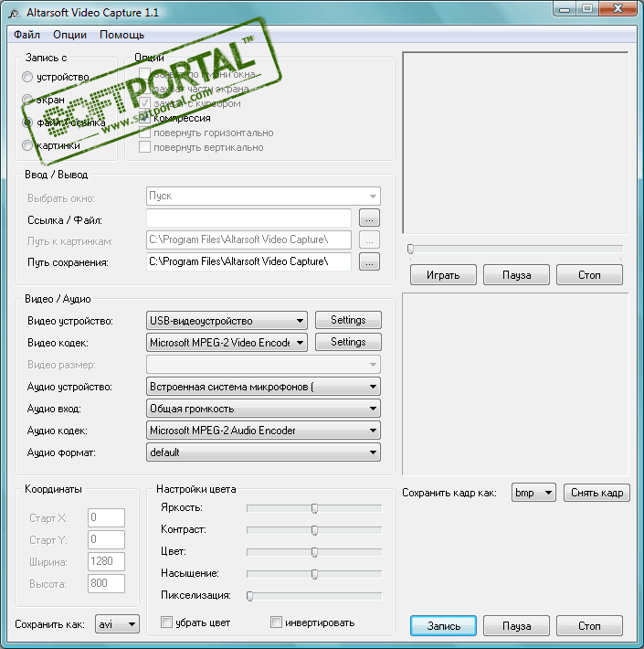Click the Высота field
644x649 pixels.
point(106,583)
